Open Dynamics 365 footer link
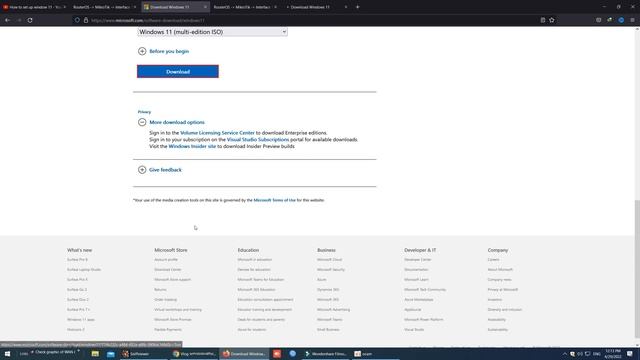Image resolution: width=640 pixels, height=360 pixels. [328, 290]
